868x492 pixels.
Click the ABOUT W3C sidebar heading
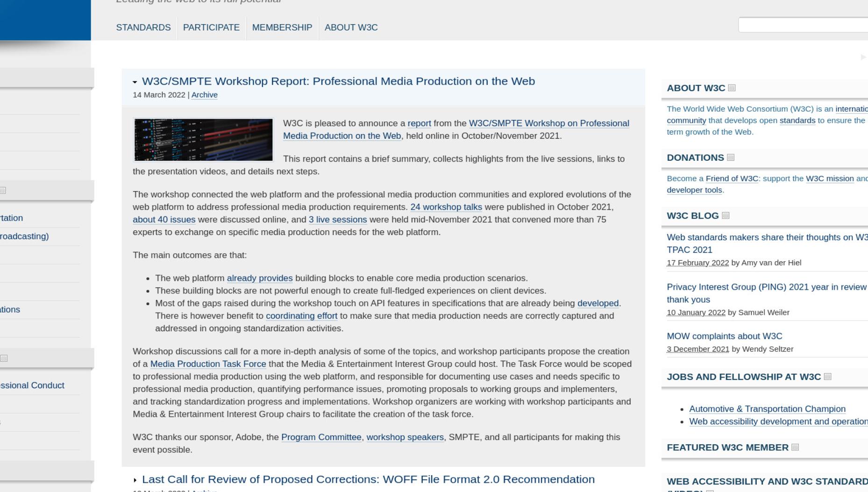click(696, 88)
